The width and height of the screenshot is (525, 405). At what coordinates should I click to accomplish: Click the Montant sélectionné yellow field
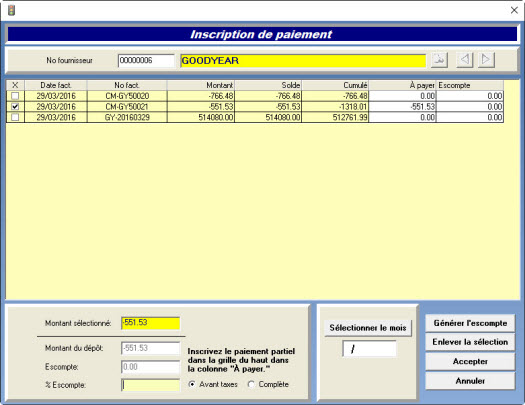coord(151,323)
